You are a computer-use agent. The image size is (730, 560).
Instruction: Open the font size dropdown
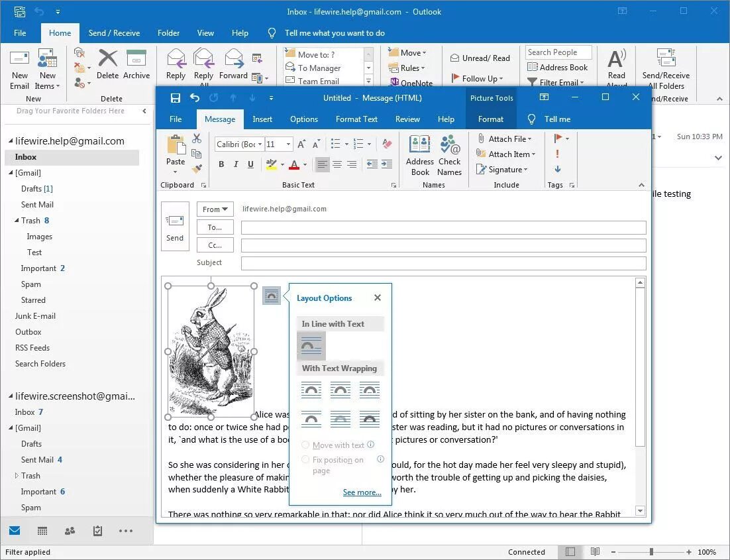289,144
